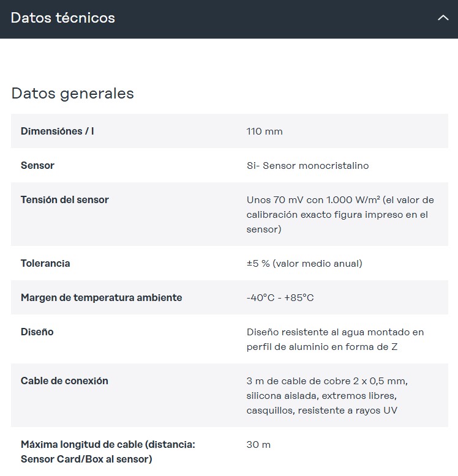Select the Tolerancia row label
The width and height of the screenshot is (458, 476).
point(45,264)
